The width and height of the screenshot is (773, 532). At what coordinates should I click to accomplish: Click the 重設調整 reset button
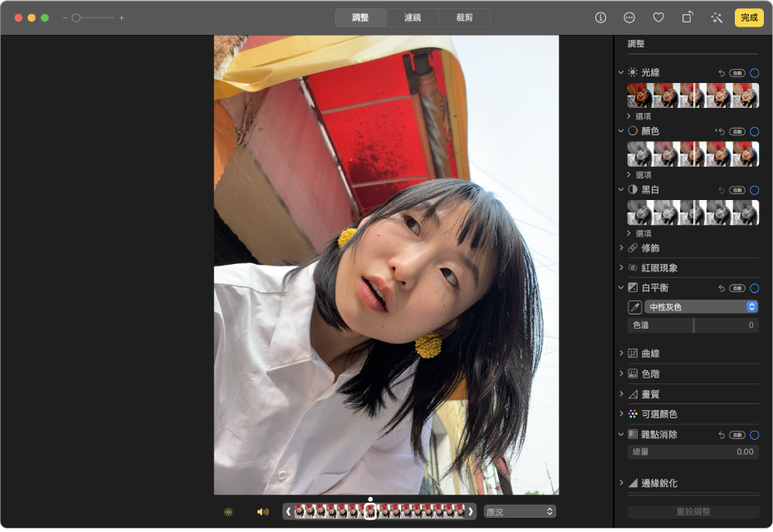click(693, 512)
